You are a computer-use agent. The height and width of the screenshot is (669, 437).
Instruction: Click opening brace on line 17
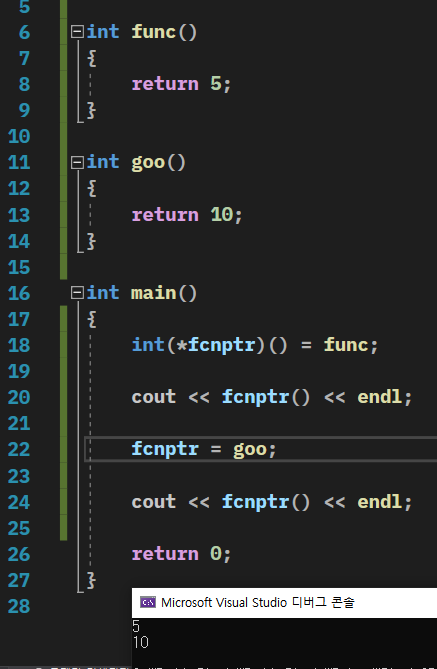click(91, 319)
